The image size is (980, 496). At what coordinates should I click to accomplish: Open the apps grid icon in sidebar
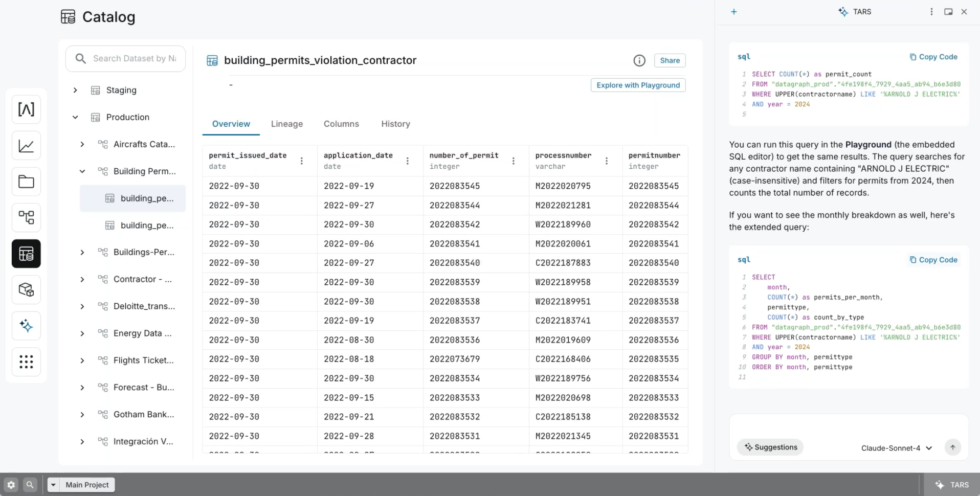(26, 362)
